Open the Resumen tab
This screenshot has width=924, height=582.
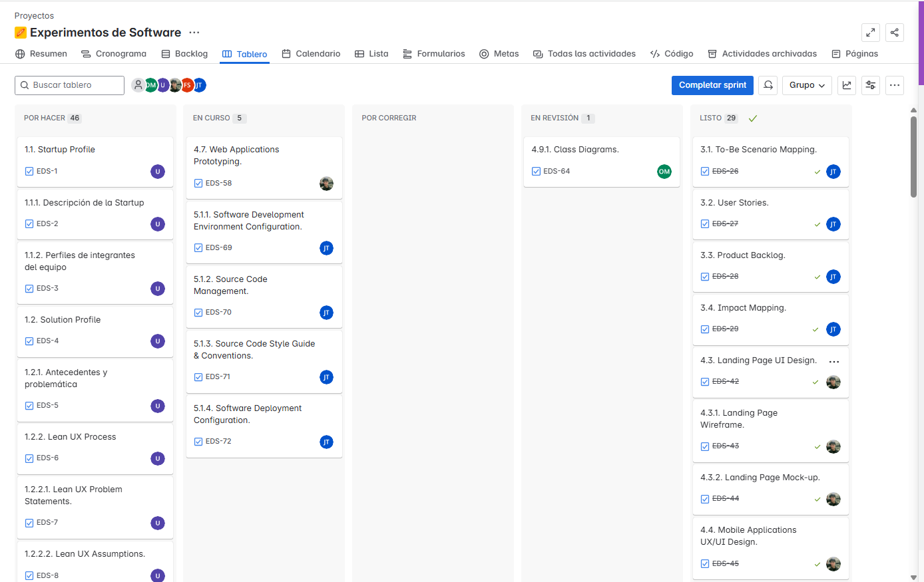pos(41,54)
